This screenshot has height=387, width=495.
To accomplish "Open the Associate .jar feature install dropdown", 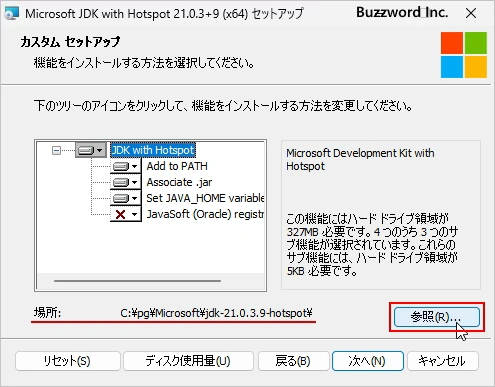I will click(126, 182).
